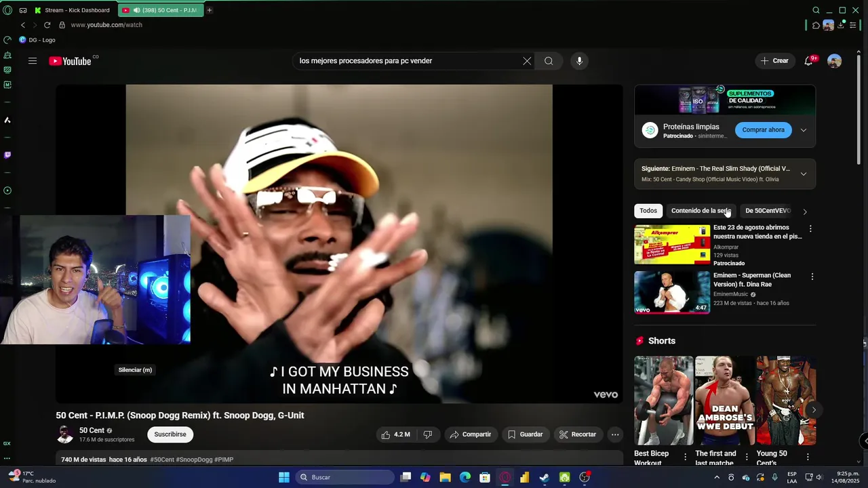The width and height of the screenshot is (868, 488).
Task: Open File Explorer in the taskbar
Action: 445,477
